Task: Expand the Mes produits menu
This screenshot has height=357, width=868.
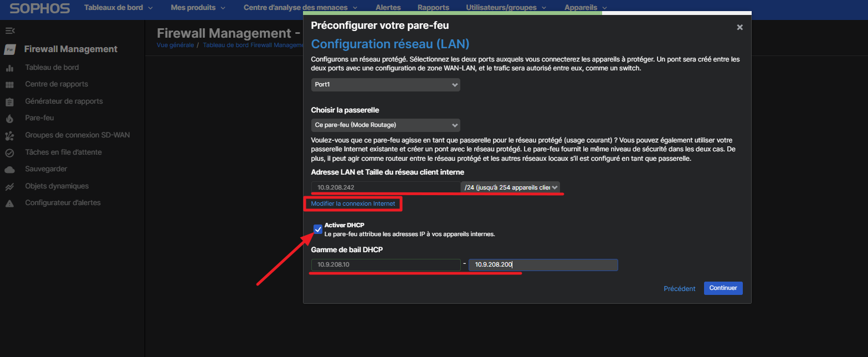Action: pos(198,8)
